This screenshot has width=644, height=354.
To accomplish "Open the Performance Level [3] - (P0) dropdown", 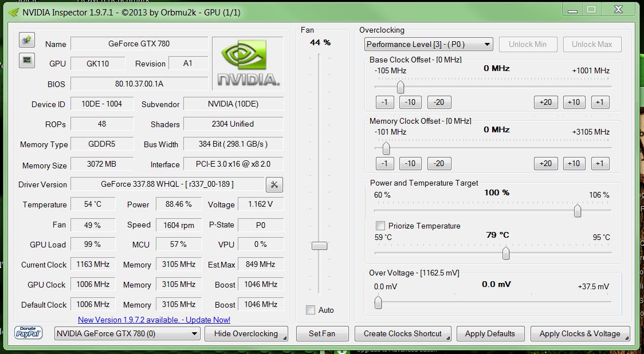I will point(429,44).
